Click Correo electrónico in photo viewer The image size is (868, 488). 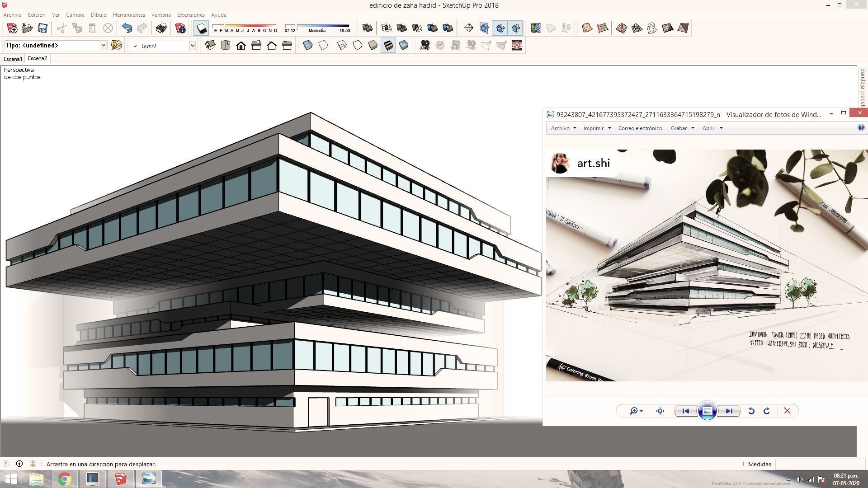click(x=640, y=128)
